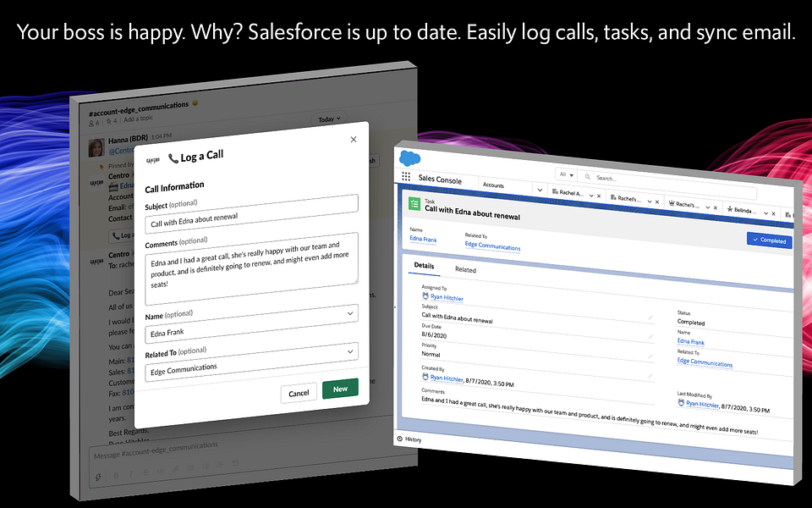Switch to the Rachel A... tab
Viewport: 812px width, 508px height.
point(568,192)
